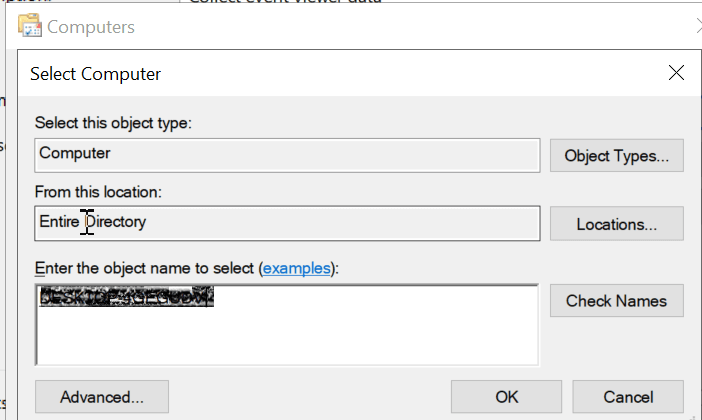The width and height of the screenshot is (702, 420).
Task: Dismiss the dialog with Cancel
Action: click(628, 397)
